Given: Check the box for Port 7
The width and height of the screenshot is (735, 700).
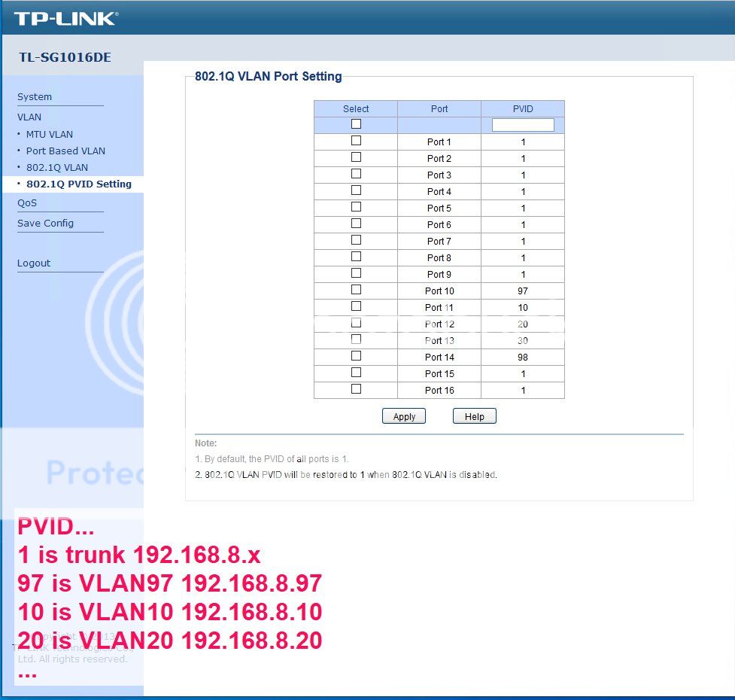Looking at the screenshot, I should coord(356,239).
